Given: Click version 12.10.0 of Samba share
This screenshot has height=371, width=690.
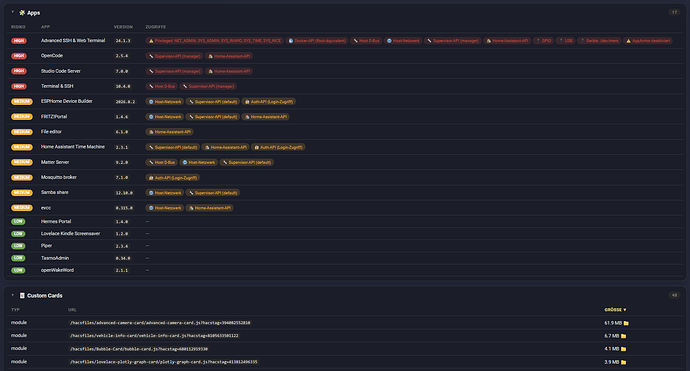Looking at the screenshot, I should [124, 193].
